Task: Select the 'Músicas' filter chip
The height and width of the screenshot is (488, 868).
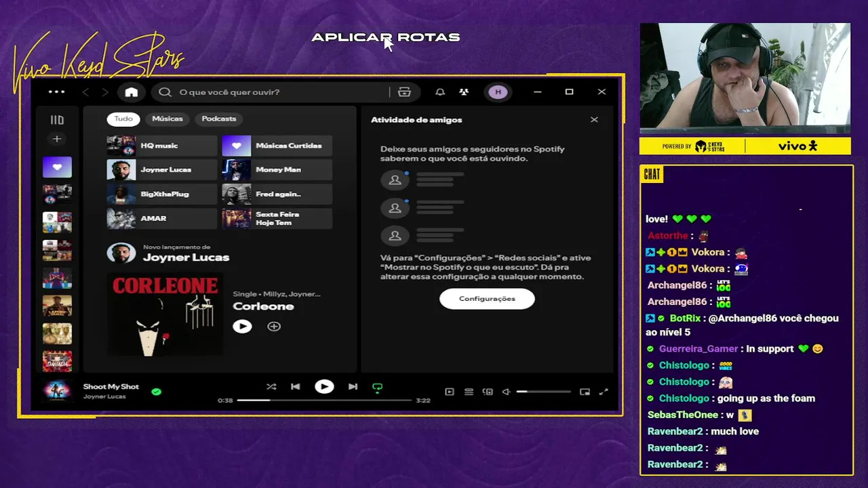Action: click(167, 119)
